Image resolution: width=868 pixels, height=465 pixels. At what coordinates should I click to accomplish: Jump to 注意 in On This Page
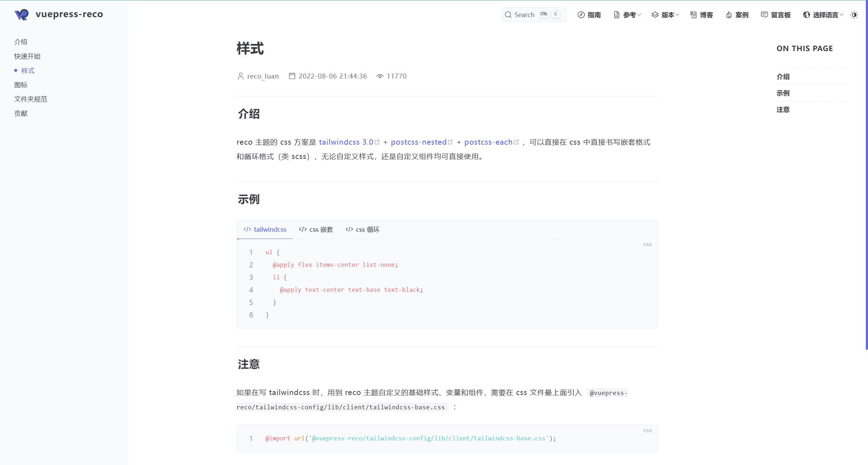[783, 110]
